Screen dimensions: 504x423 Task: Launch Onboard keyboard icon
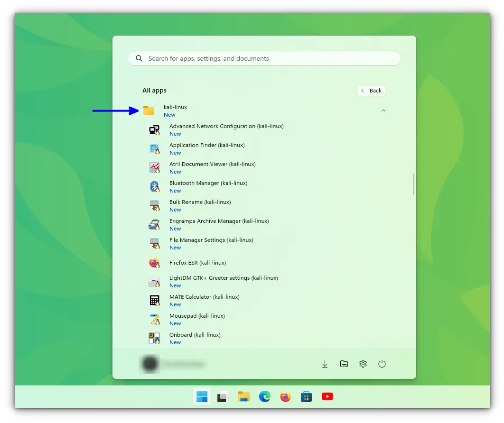pyautogui.click(x=154, y=338)
